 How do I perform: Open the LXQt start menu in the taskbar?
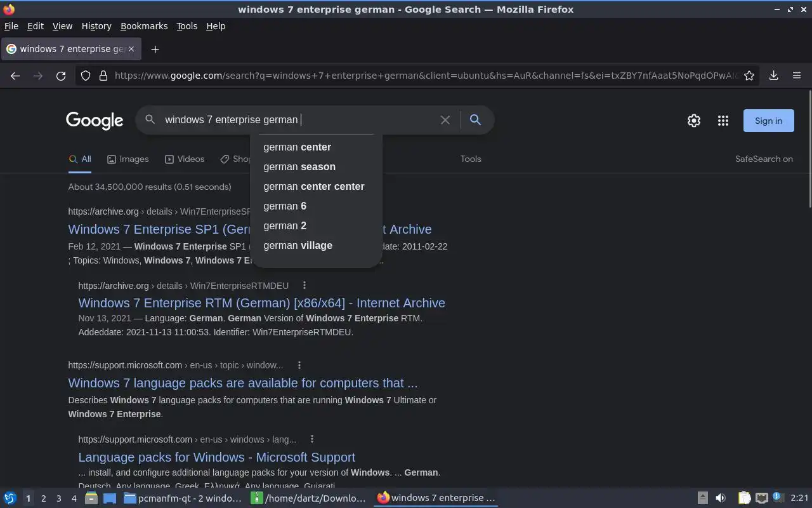pyautogui.click(x=10, y=498)
